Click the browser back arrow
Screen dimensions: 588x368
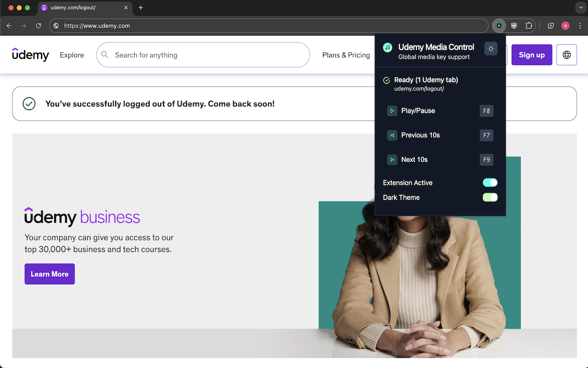pyautogui.click(x=9, y=26)
